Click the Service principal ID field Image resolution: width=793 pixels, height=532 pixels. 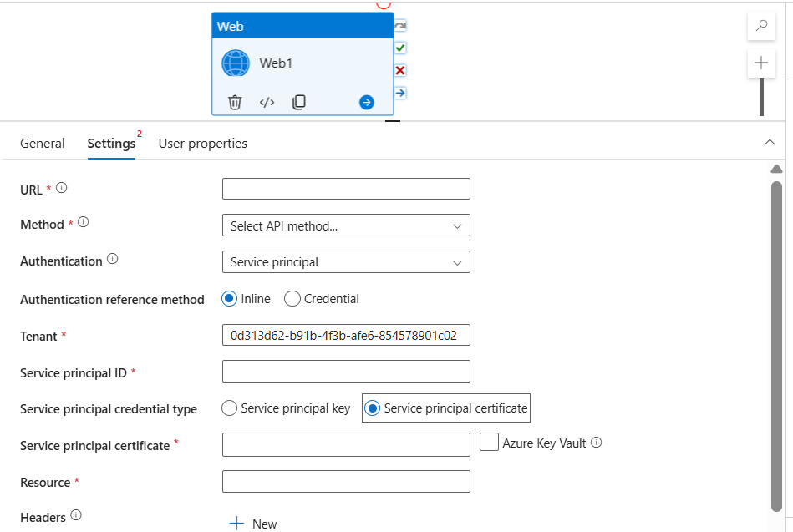(x=347, y=372)
